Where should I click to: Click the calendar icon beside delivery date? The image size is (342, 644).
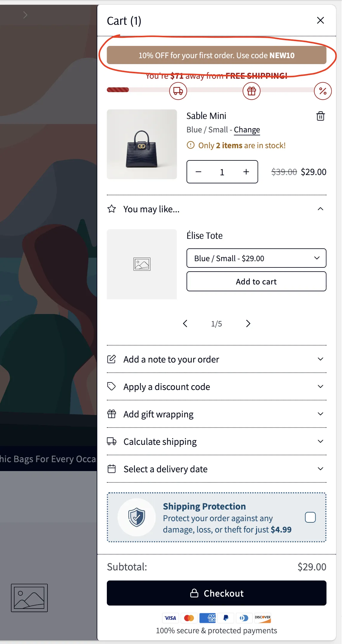pyautogui.click(x=112, y=469)
